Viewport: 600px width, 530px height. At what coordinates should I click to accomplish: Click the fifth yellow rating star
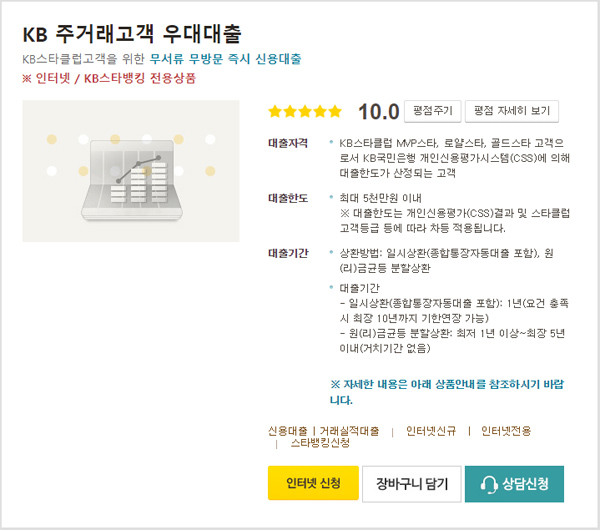335,111
